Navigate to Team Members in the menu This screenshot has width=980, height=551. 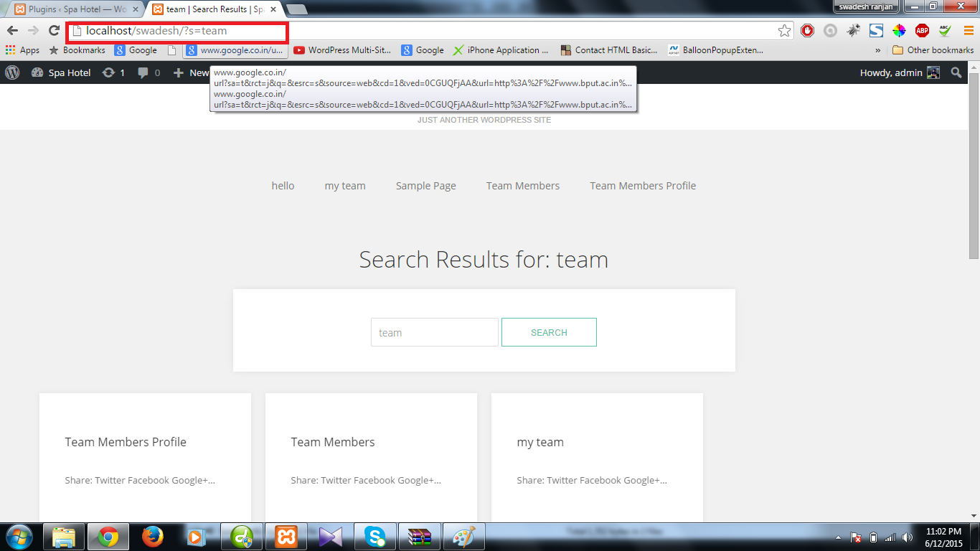pyautogui.click(x=523, y=186)
